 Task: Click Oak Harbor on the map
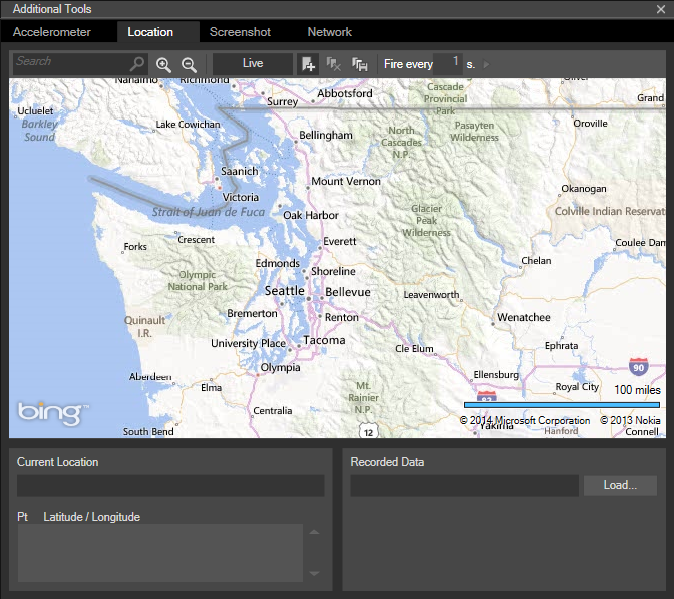point(311,215)
